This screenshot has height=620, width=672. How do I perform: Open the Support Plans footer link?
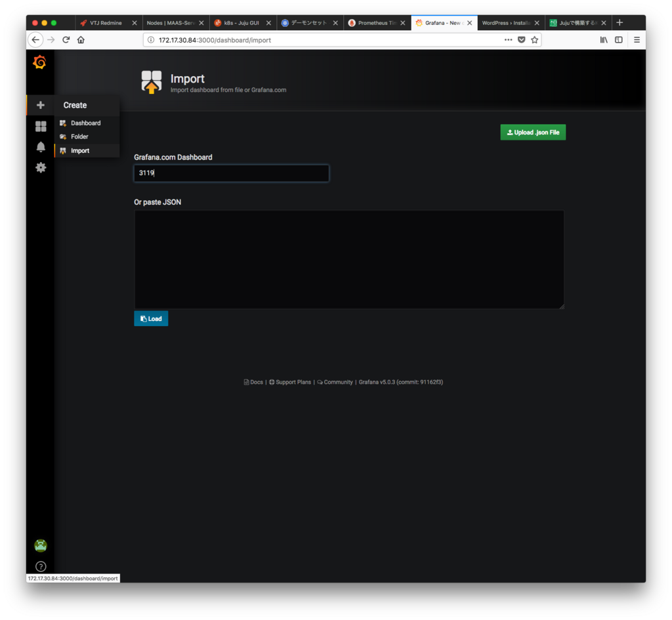(290, 382)
